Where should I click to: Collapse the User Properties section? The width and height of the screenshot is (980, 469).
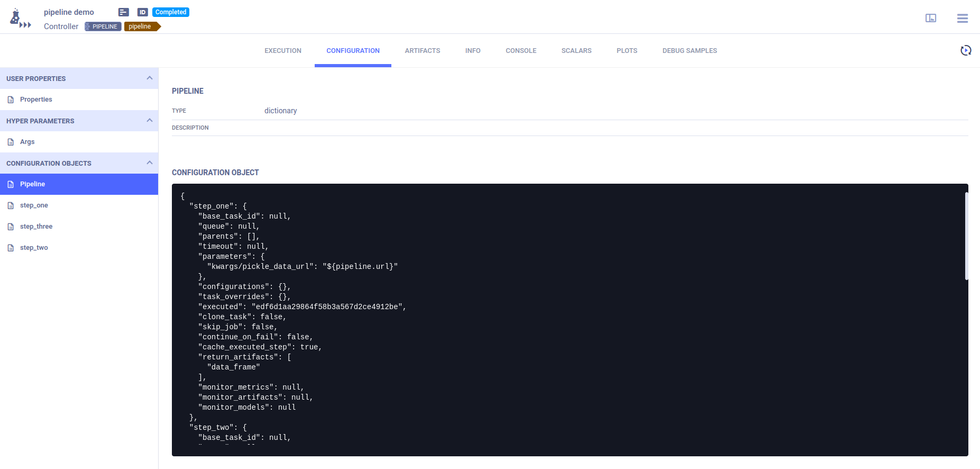[x=149, y=78]
